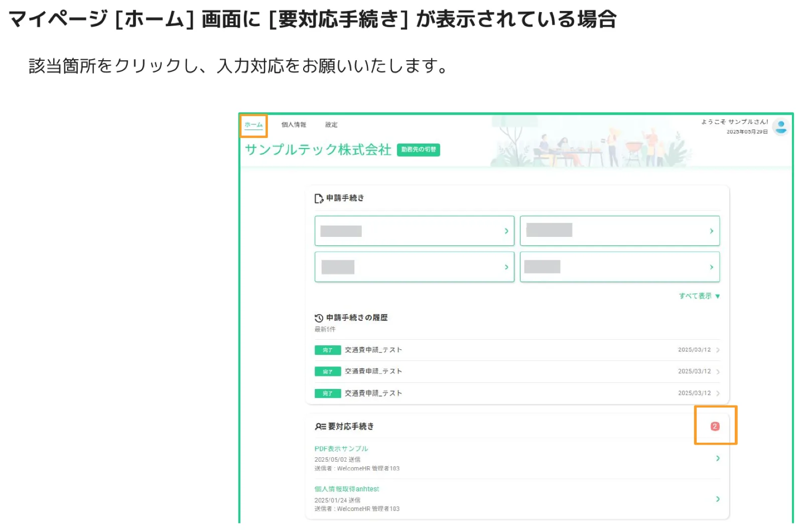Click the first row's 完了 status badge

pyautogui.click(x=328, y=350)
